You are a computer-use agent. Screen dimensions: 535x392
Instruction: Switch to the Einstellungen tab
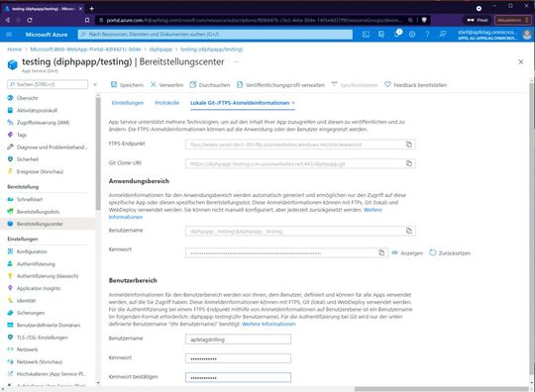[128, 103]
